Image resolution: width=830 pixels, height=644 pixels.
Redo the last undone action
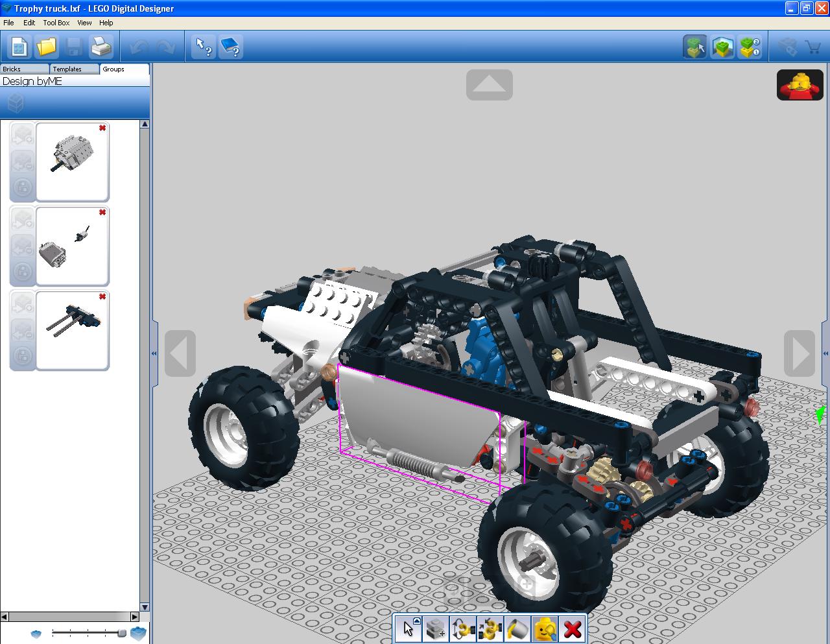click(166, 47)
